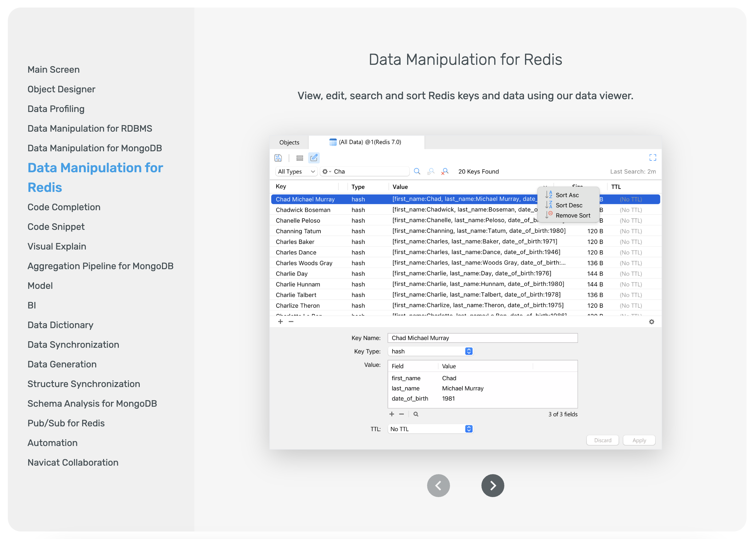Select the Channing Tatum key row

[465, 231]
